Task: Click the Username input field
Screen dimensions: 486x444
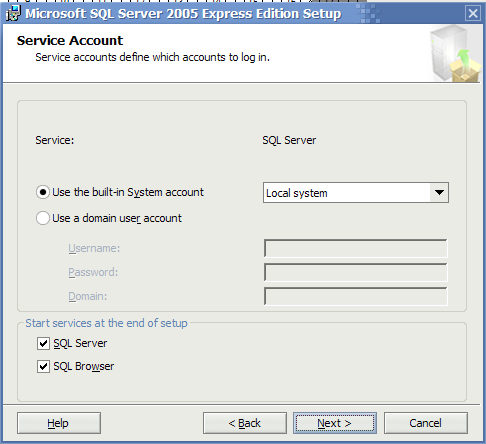Action: 356,248
